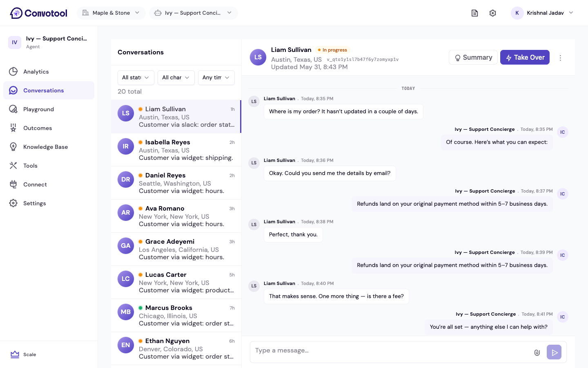Image resolution: width=588 pixels, height=368 pixels.
Task: Select the Ava Romano conversation
Action: pyautogui.click(x=176, y=216)
